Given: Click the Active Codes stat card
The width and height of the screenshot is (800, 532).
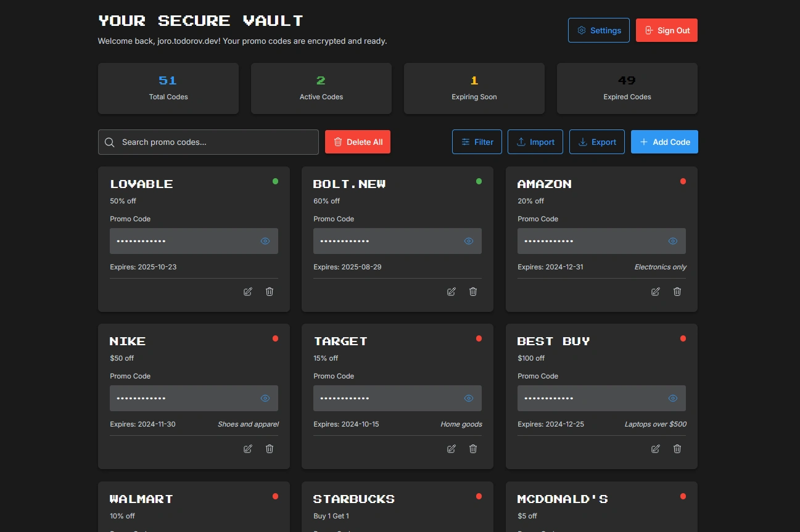Looking at the screenshot, I should pyautogui.click(x=321, y=88).
